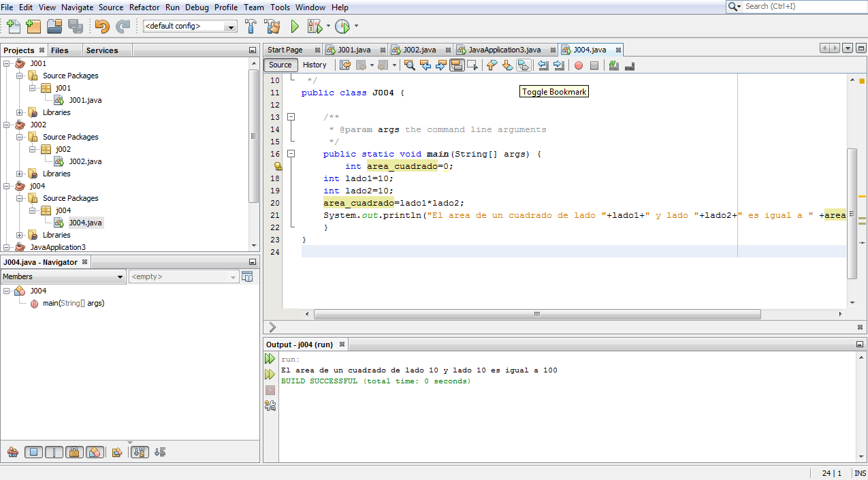Start macro recording with red circle icon
868x480 pixels.
pos(578,65)
